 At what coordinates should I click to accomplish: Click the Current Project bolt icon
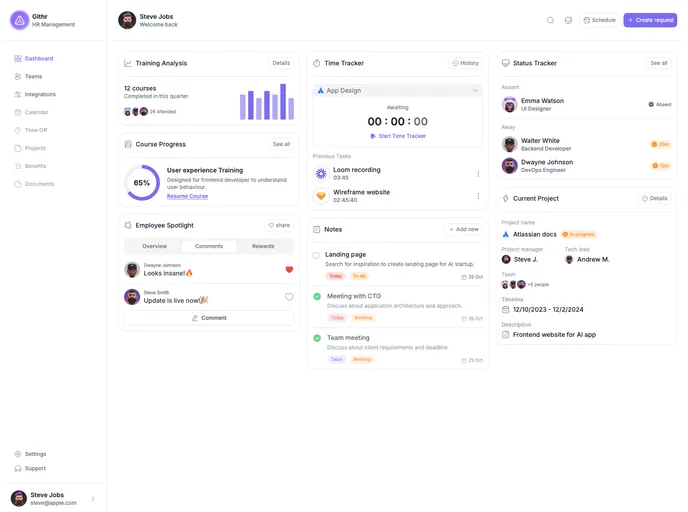click(x=505, y=199)
